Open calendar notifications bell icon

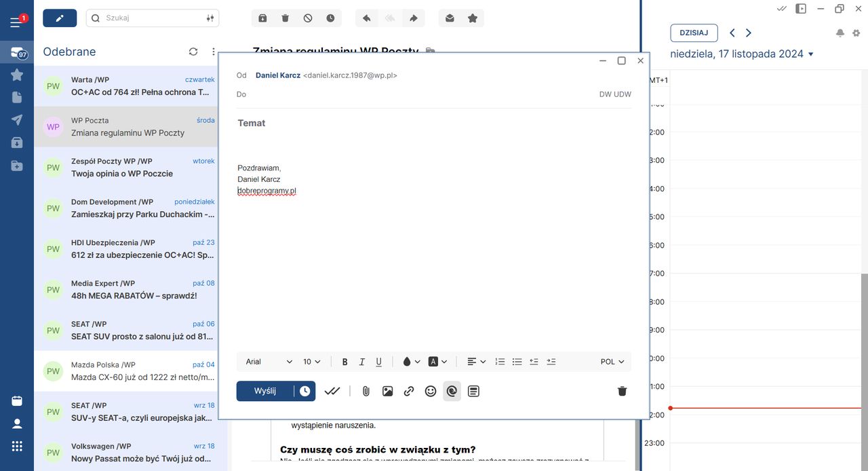coord(840,33)
